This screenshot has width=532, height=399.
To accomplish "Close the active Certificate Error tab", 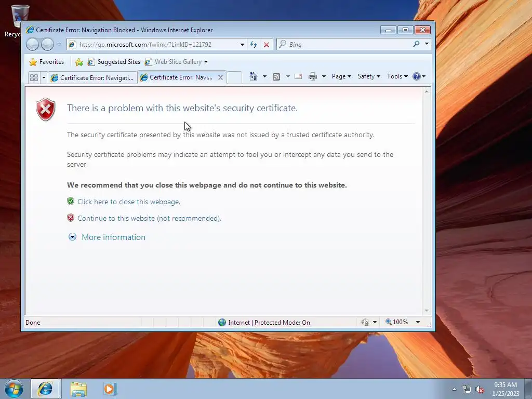I will tap(220, 77).
